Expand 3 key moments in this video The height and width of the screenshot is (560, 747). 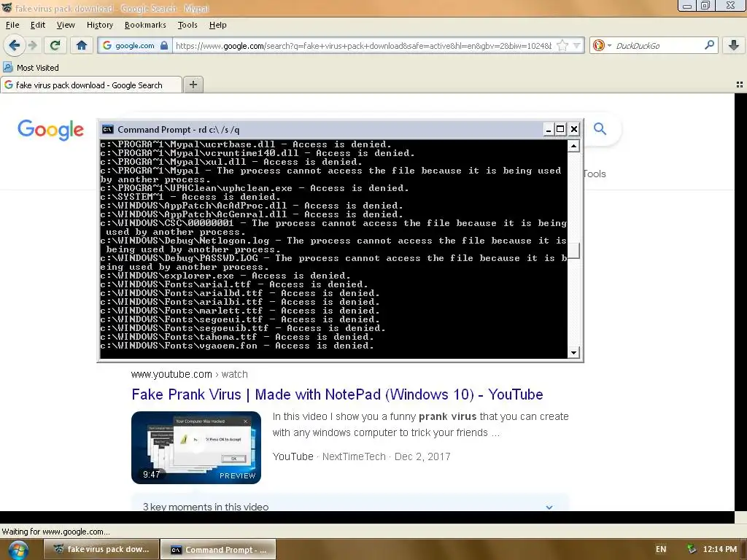click(349, 506)
